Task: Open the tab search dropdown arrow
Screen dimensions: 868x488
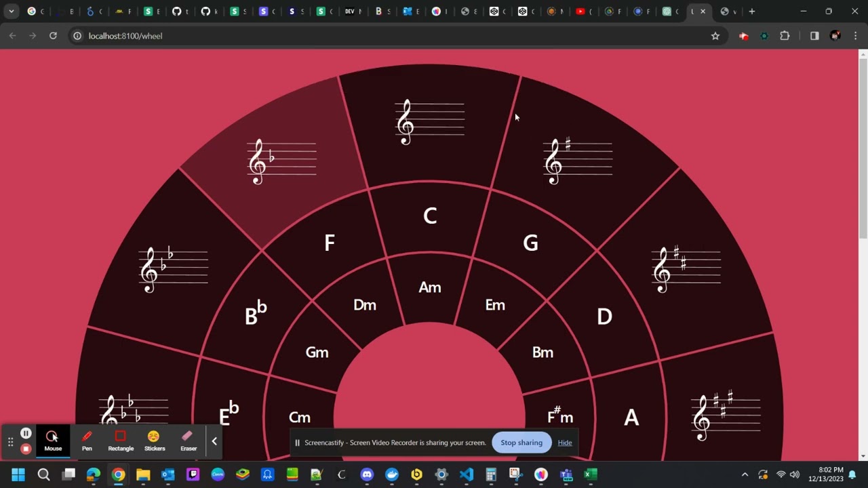Action: [11, 12]
